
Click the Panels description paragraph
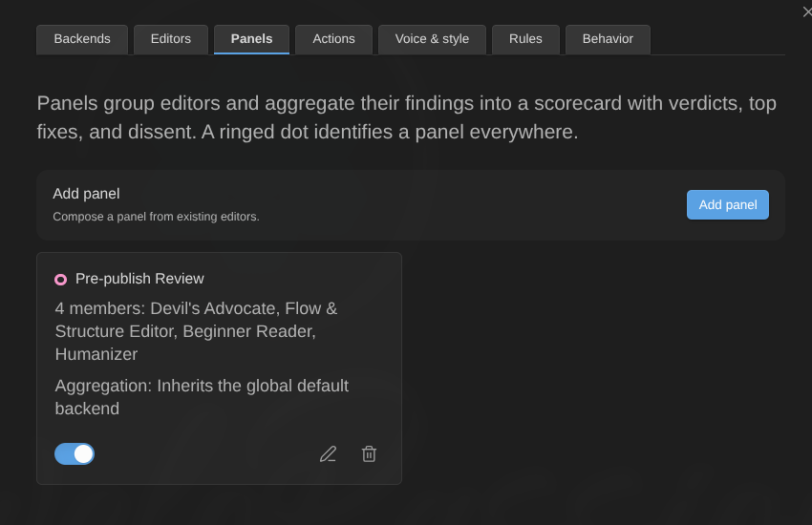click(407, 117)
